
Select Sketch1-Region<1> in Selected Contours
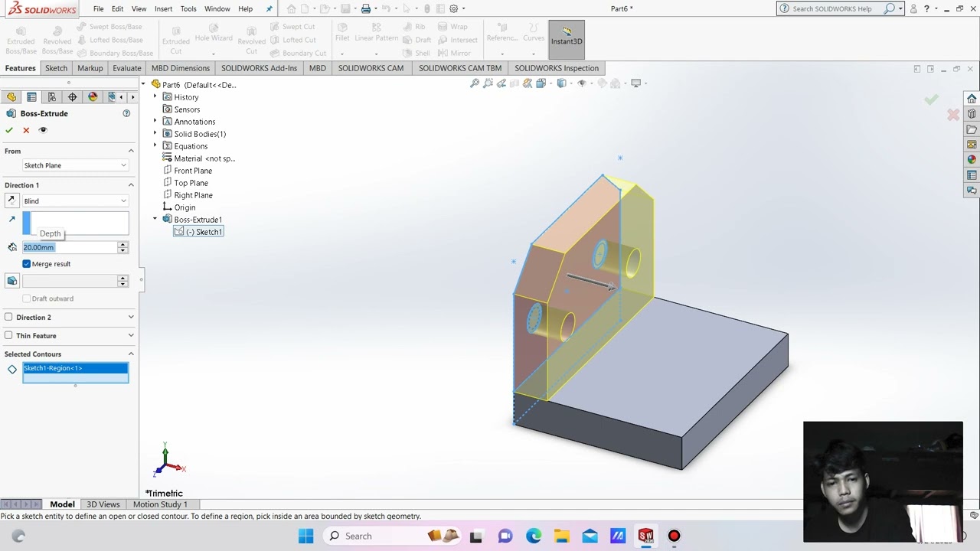point(75,368)
